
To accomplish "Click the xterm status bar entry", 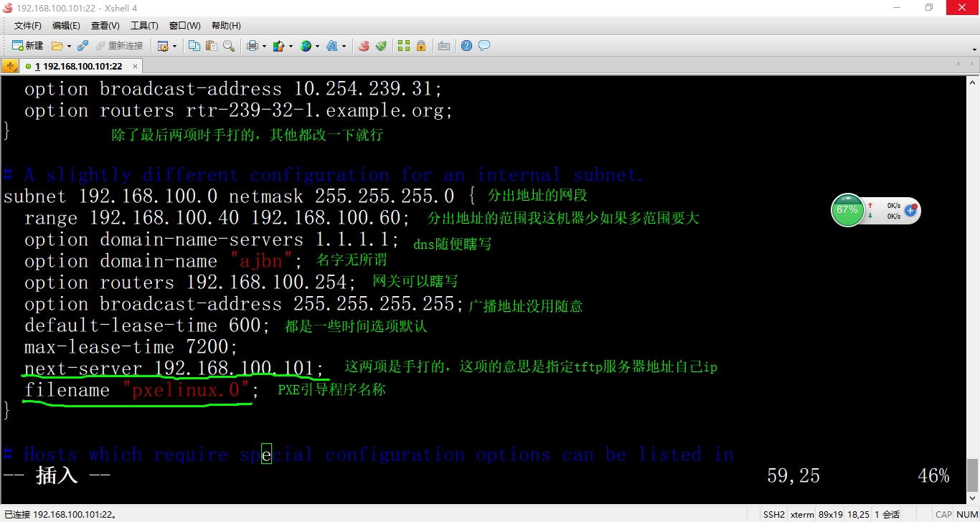I will 802,514.
